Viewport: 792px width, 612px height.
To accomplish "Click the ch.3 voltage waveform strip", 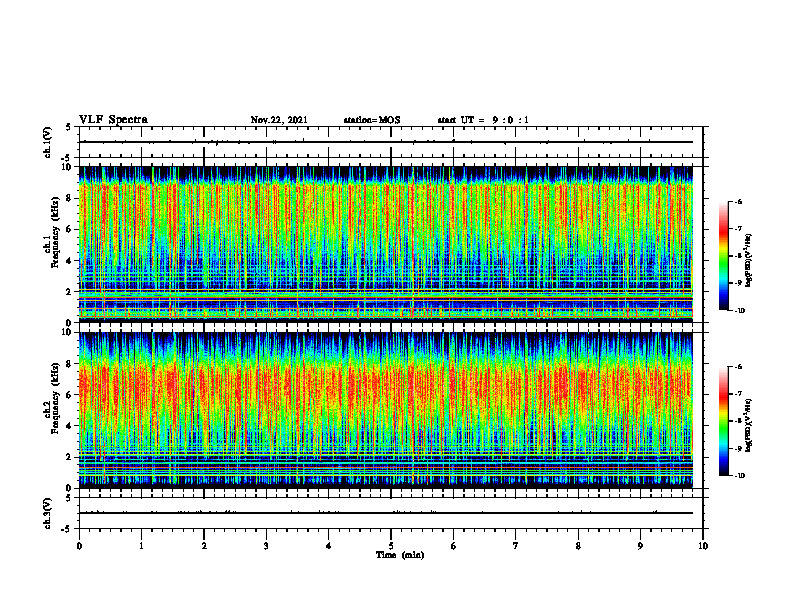I will tap(391, 513).
